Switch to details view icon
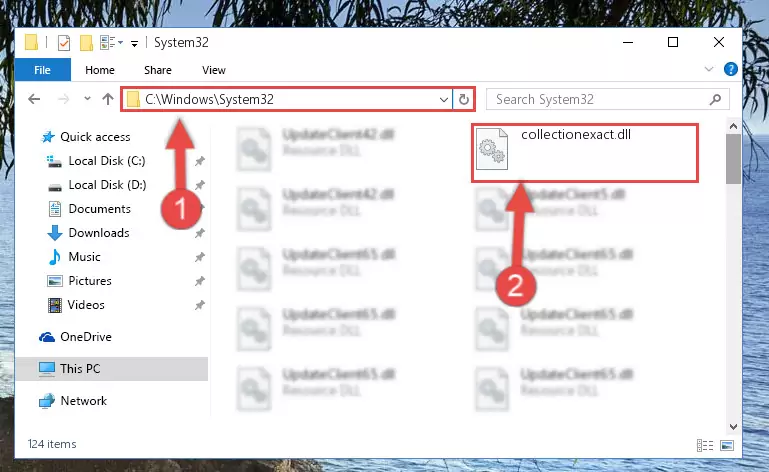This screenshot has width=769, height=472. (705, 445)
